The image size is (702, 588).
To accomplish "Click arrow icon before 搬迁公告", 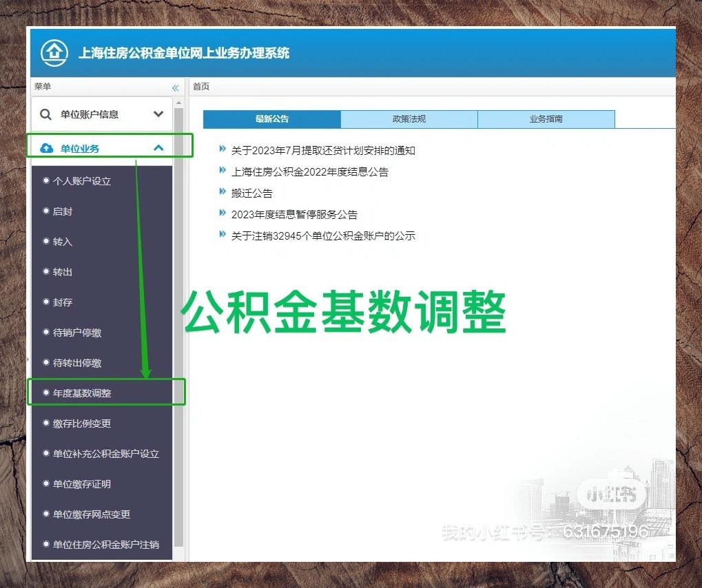I will point(223,192).
